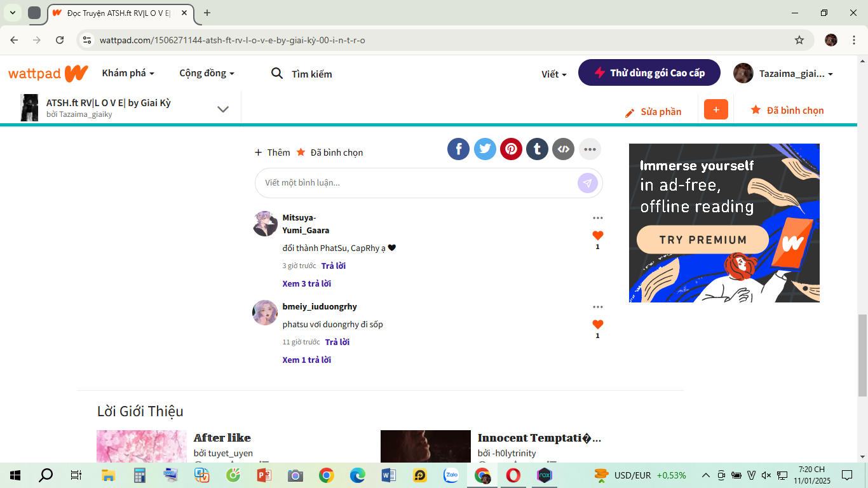868x488 pixels.
Task: Go back to previous page
Action: click(x=14, y=40)
